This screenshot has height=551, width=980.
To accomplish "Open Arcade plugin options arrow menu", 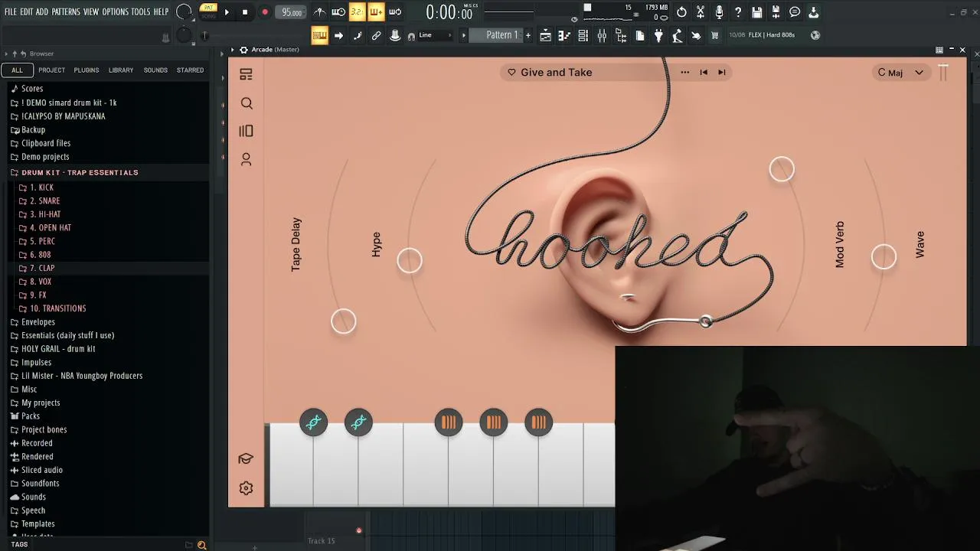I will point(232,50).
